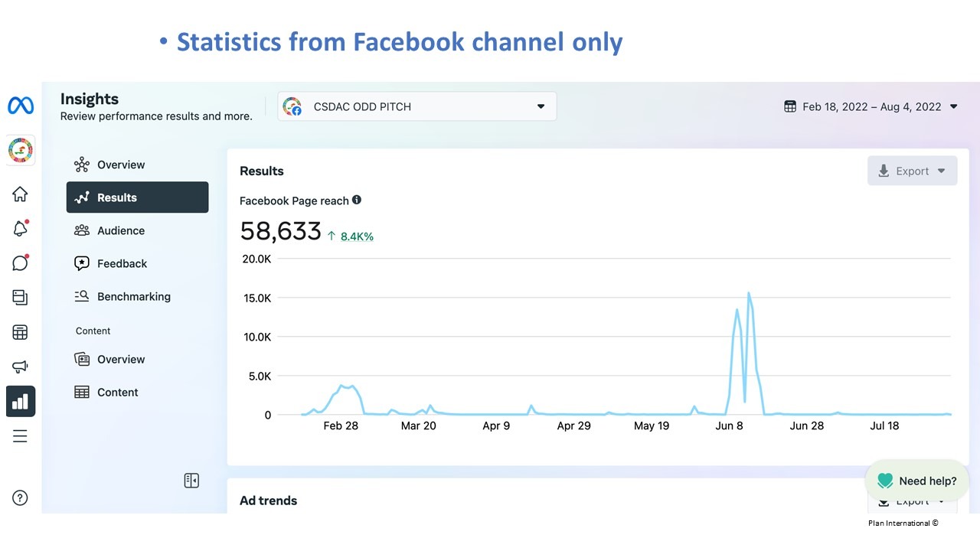Open the Export dropdown in Ad trends
Image resolution: width=980 pixels, height=551 pixels.
(x=912, y=501)
